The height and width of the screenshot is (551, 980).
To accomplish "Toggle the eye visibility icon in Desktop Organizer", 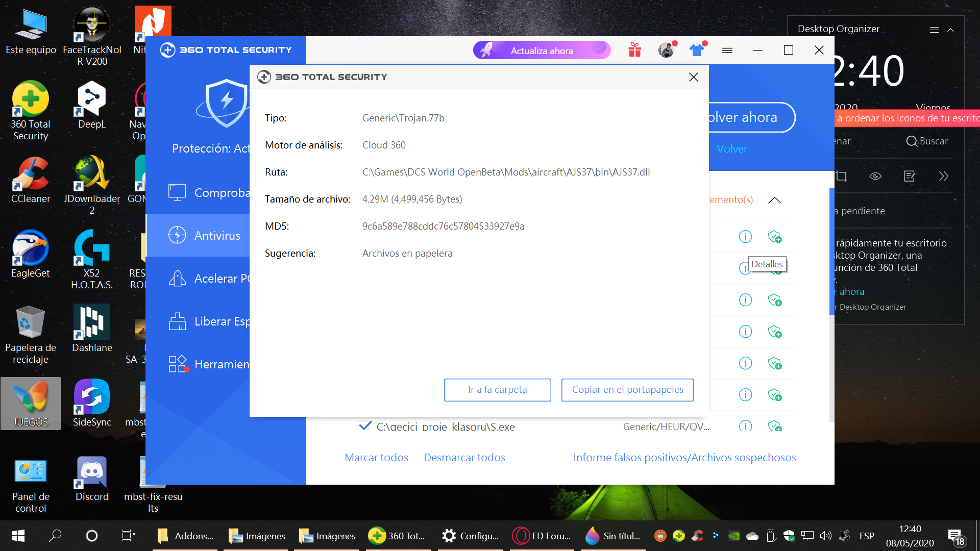I will coord(875,176).
